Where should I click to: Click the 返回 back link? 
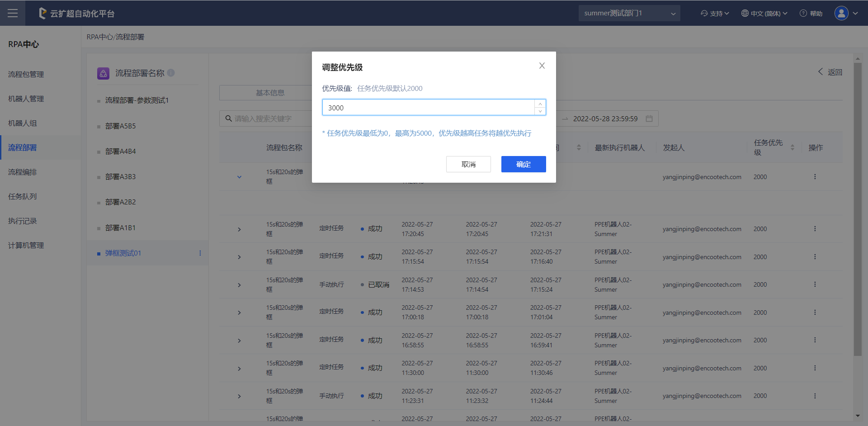pyautogui.click(x=830, y=72)
